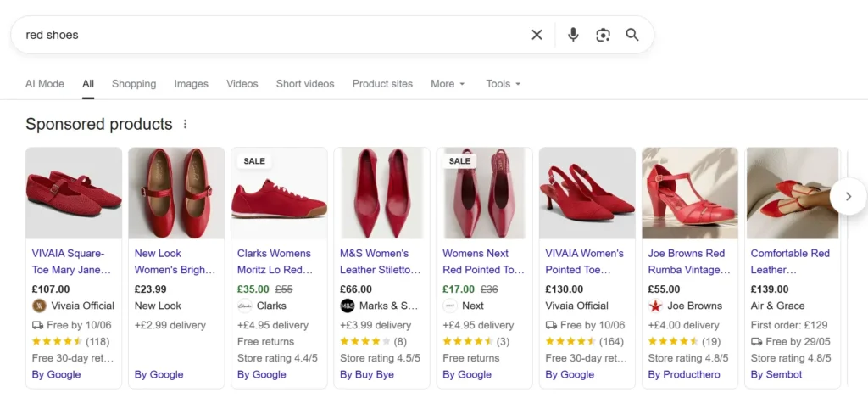Screen dimensions: 868x398
Task: Click the £17.00 sale price on Next
Action: (459, 289)
